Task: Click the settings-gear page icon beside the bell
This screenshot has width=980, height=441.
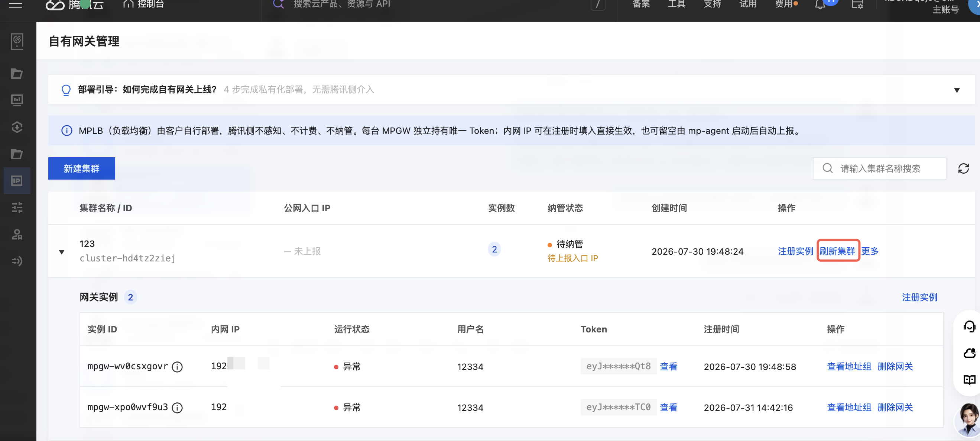Action: coord(857,4)
